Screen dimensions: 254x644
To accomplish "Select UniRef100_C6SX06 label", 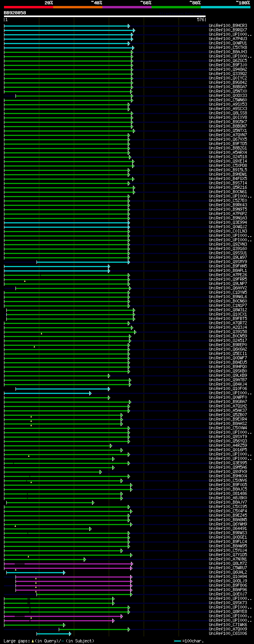I will coord(228,634).
